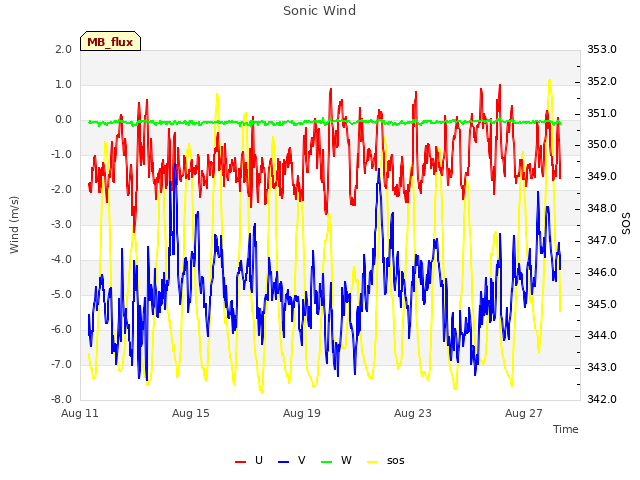Click the 0.0 left axis value

coord(63,120)
